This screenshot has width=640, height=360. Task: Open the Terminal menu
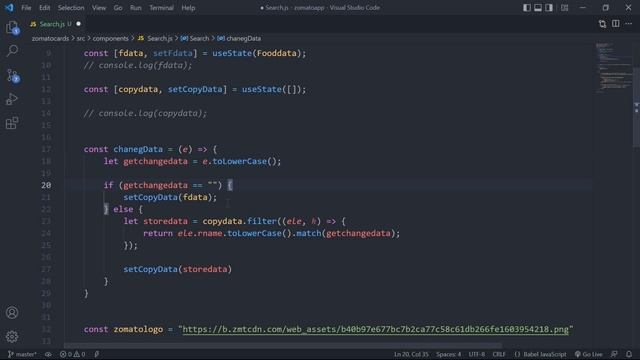tap(161, 8)
